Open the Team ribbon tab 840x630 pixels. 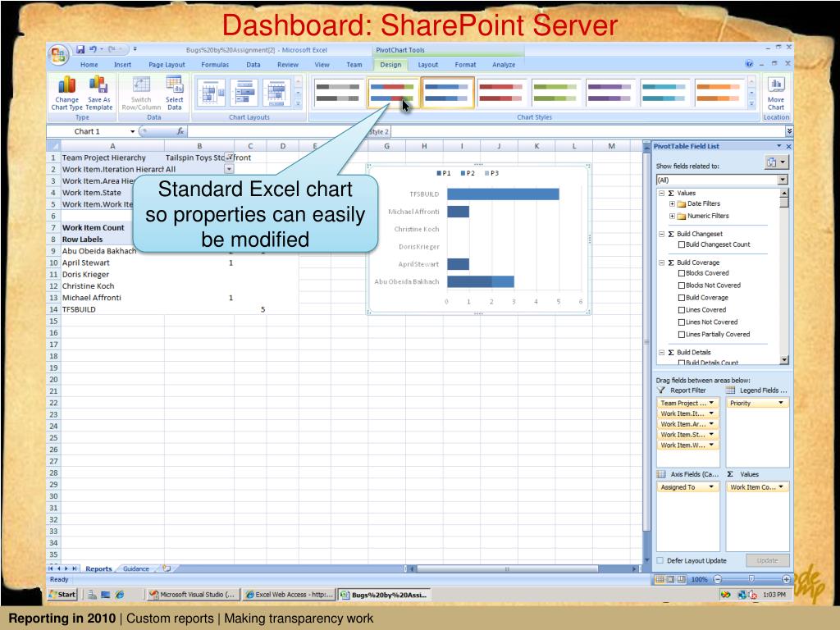point(354,64)
